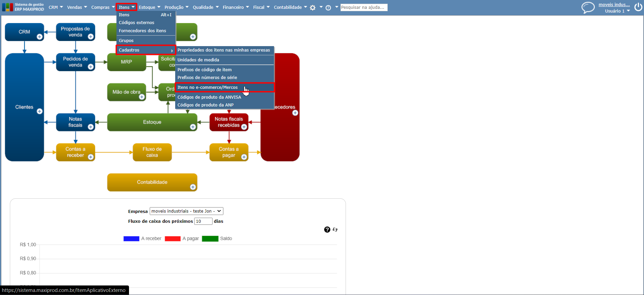Select Unidades de medida

pyautogui.click(x=224, y=60)
